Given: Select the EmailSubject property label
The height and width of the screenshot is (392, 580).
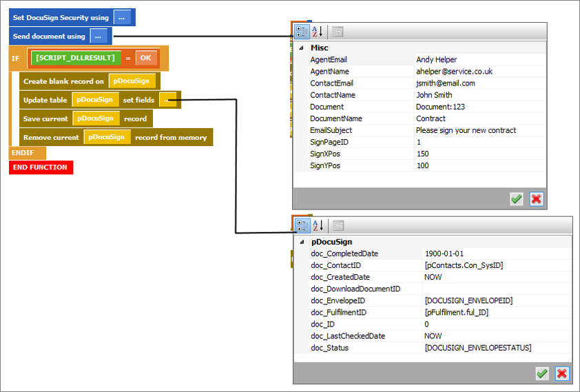Looking at the screenshot, I should pos(331,130).
